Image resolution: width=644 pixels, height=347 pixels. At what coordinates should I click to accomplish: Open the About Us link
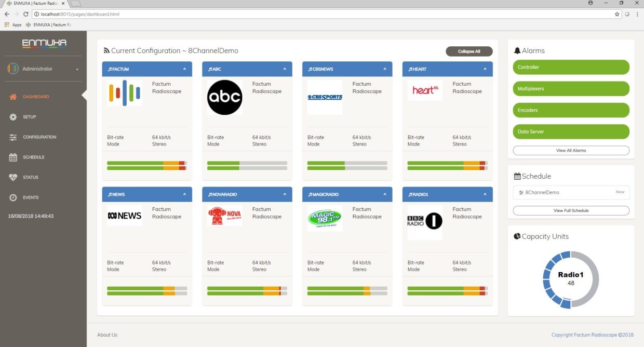coord(108,335)
